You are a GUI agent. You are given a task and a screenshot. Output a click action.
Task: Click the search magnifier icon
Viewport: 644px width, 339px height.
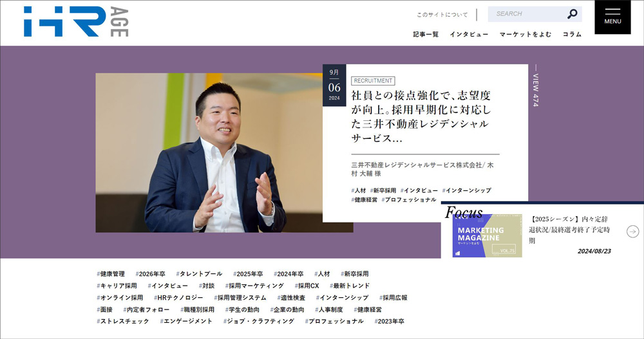[572, 14]
